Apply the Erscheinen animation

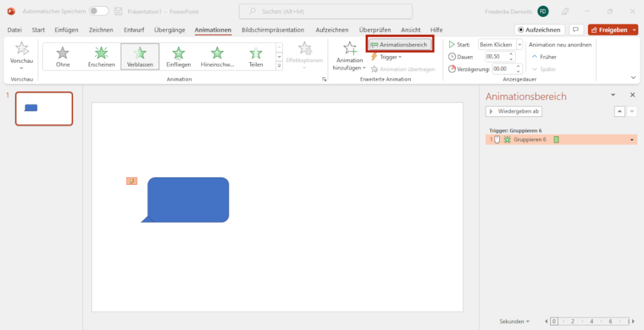(101, 57)
